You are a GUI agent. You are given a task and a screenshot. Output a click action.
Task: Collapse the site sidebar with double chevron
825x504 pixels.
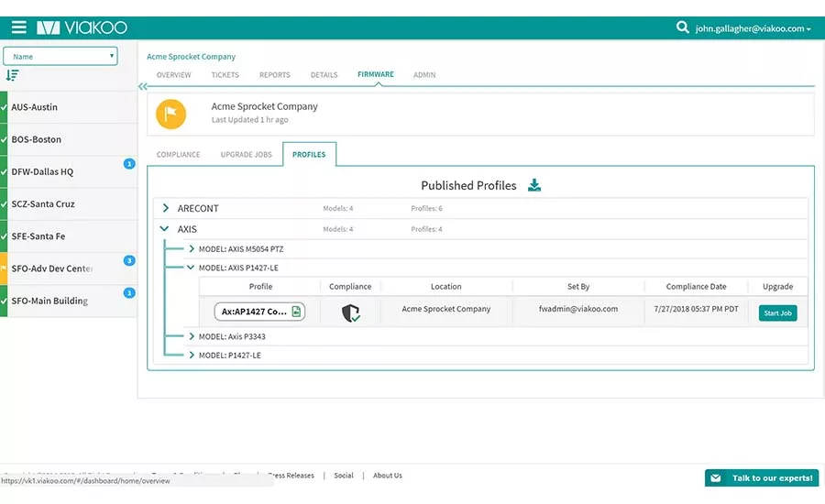(x=143, y=86)
